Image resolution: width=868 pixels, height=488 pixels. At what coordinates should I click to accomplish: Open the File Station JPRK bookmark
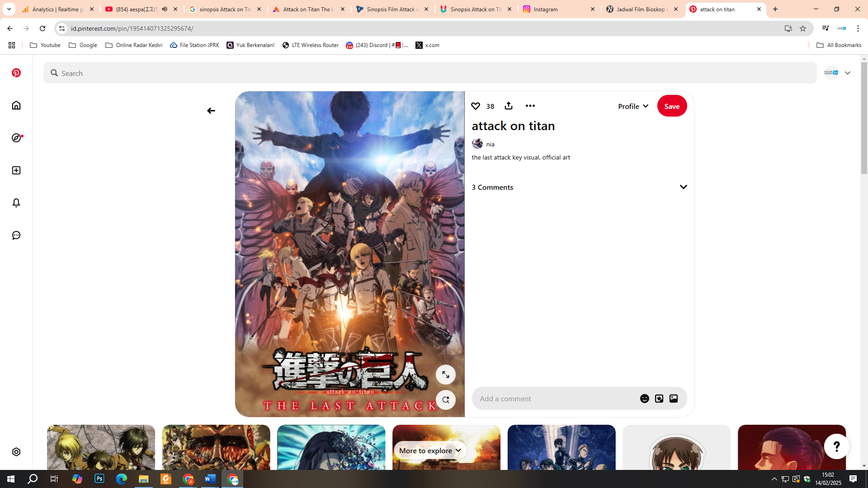pyautogui.click(x=194, y=45)
